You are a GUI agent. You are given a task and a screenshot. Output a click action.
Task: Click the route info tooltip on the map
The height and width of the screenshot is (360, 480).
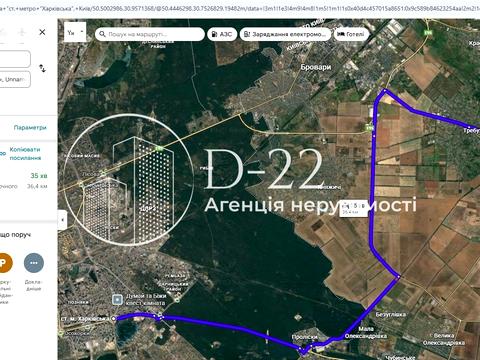tap(354, 208)
